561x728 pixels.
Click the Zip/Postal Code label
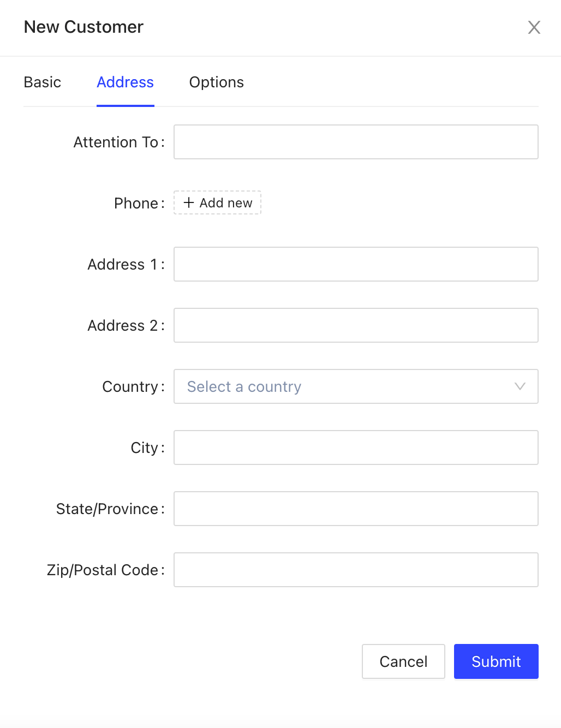(x=103, y=570)
